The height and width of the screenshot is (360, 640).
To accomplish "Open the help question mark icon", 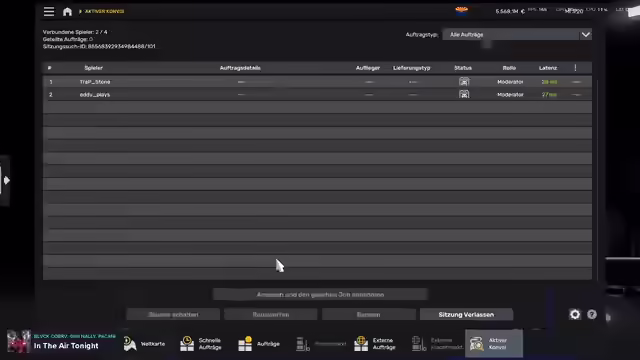I will pyautogui.click(x=592, y=314).
